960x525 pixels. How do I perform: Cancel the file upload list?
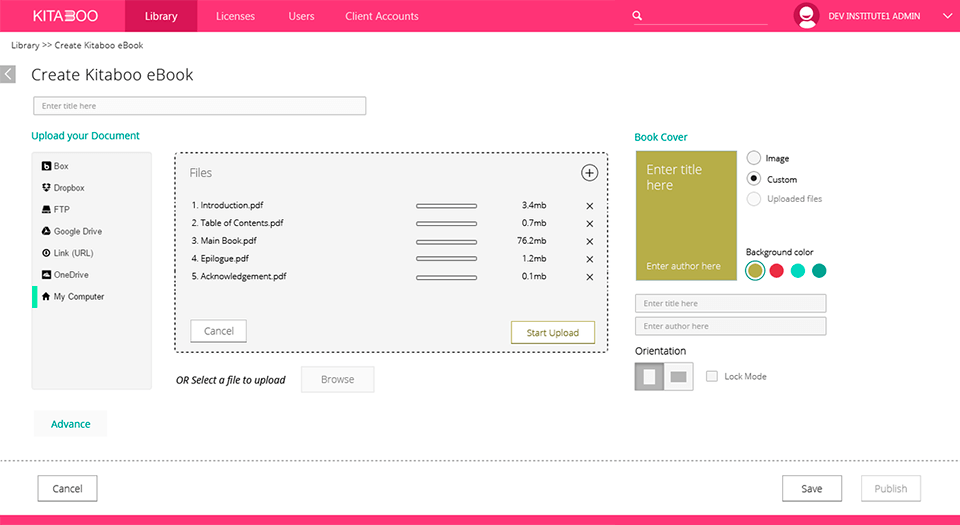219,331
